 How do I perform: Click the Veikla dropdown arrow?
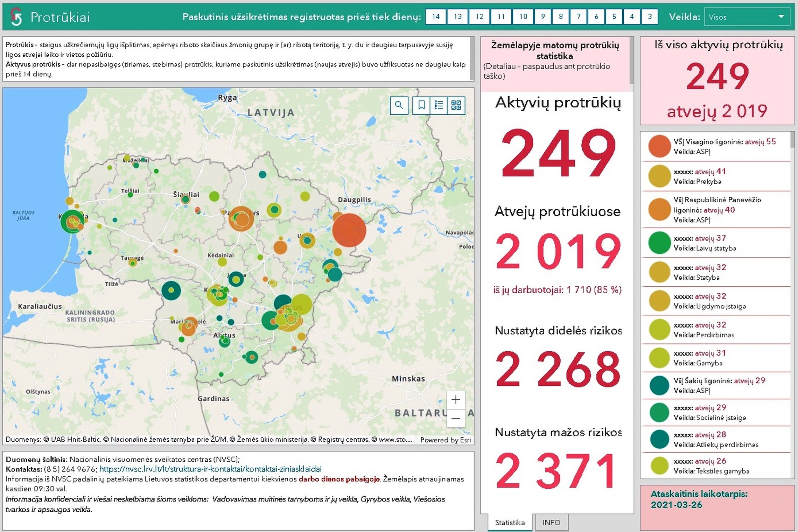tap(781, 17)
